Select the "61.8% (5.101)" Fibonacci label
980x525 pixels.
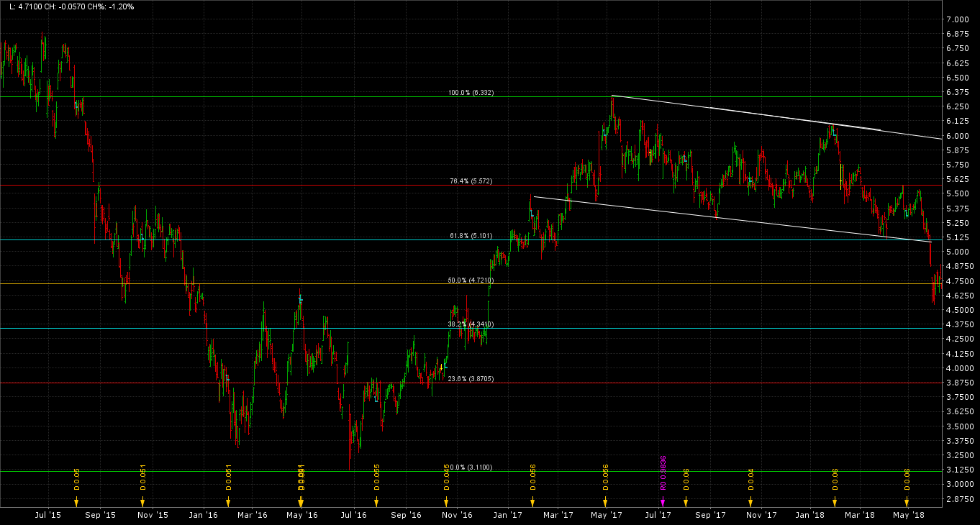coord(471,236)
